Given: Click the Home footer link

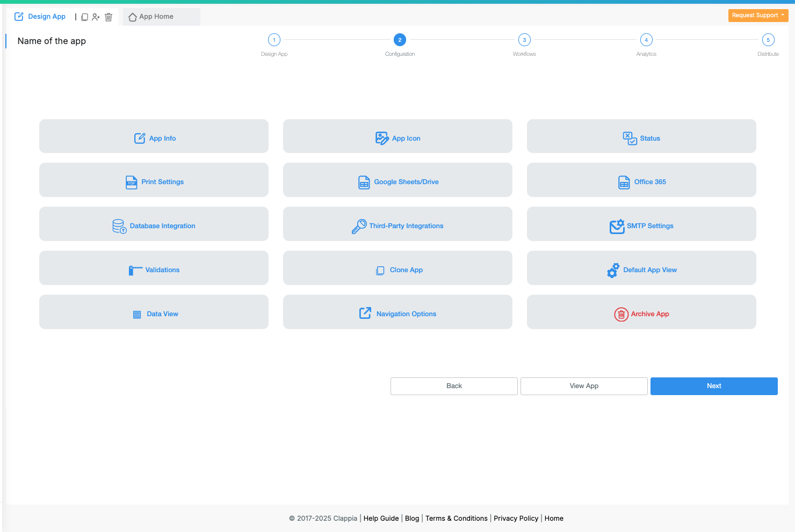Looking at the screenshot, I should point(554,519).
